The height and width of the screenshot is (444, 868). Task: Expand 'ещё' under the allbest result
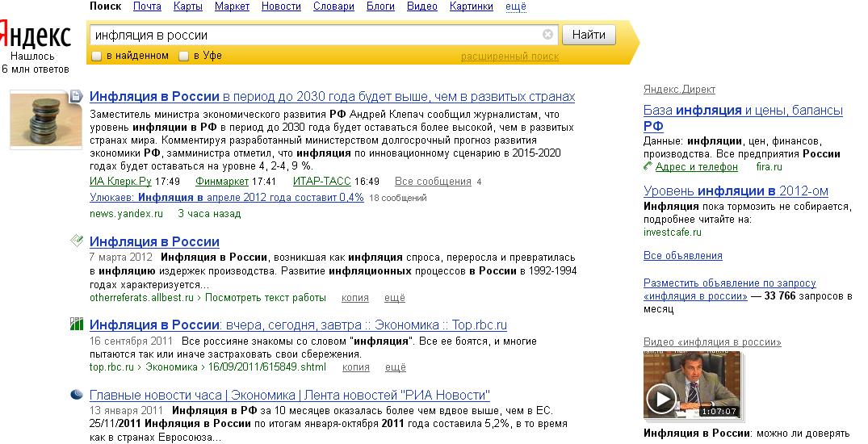pos(395,298)
